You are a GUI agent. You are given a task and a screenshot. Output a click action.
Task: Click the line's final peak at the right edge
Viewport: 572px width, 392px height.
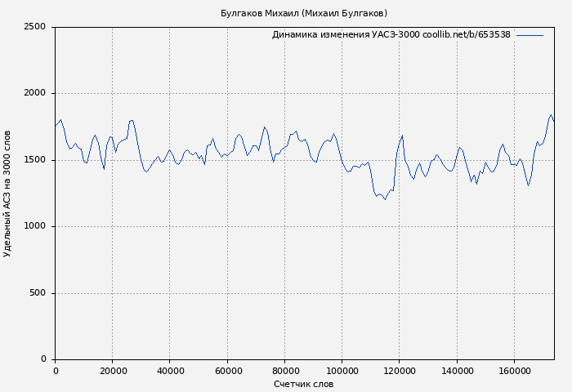(x=552, y=115)
